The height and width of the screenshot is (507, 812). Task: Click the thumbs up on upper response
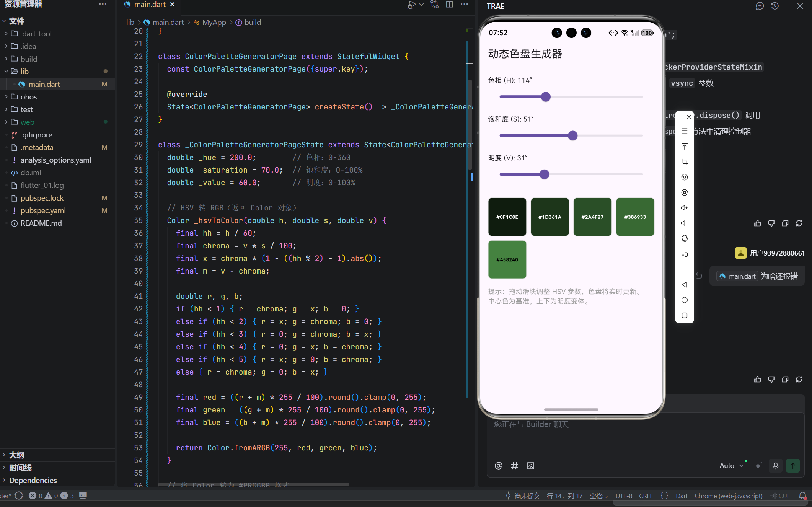(757, 223)
